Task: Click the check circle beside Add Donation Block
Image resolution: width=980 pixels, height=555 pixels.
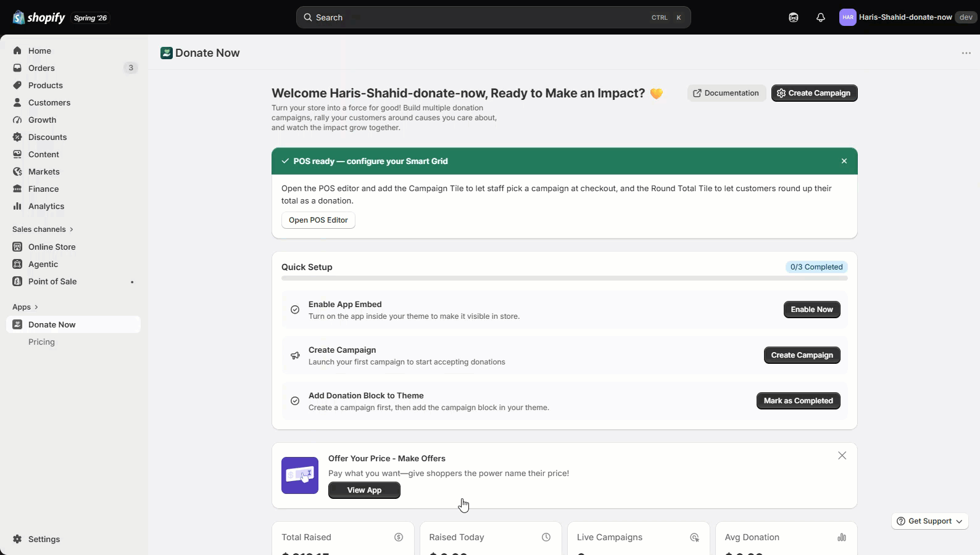Action: coord(295,401)
